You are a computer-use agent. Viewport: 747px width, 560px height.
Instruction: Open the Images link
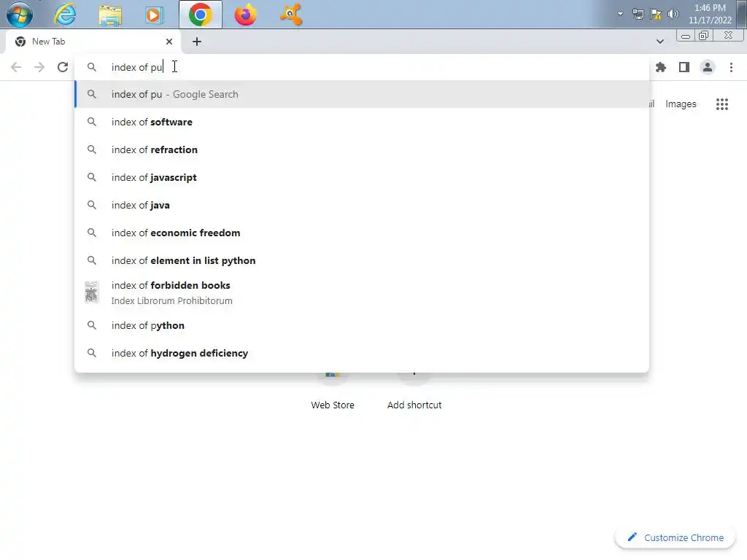coord(681,104)
